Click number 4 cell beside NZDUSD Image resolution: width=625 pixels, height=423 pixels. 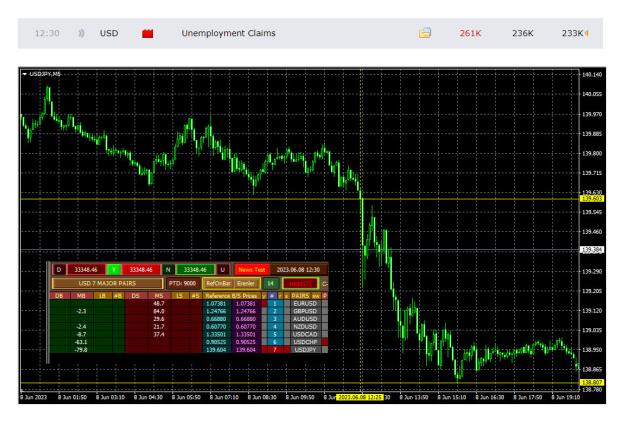click(275, 327)
